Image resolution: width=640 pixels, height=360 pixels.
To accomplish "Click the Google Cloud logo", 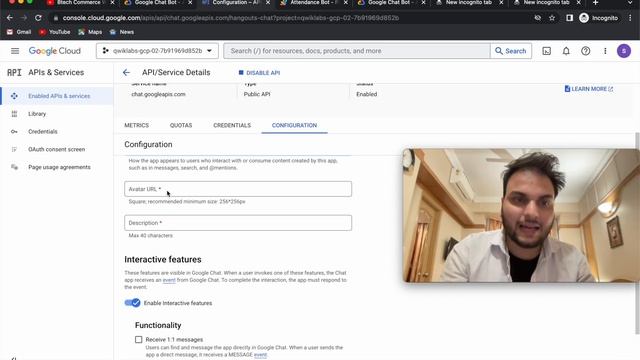I will click(55, 51).
